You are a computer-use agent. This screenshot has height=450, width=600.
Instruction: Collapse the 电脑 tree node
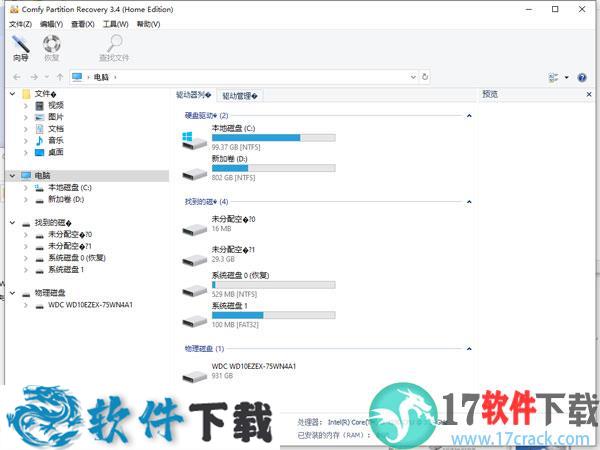click(x=13, y=176)
